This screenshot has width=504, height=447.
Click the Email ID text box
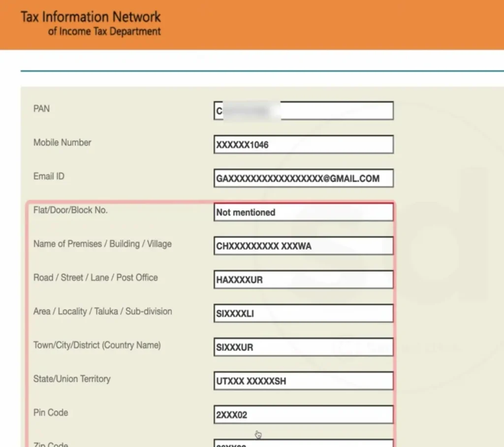(x=303, y=179)
